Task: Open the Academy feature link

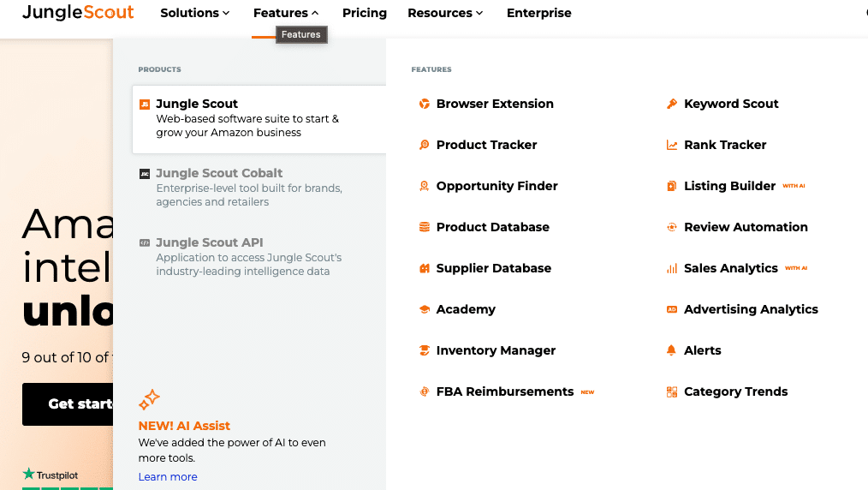Action: (466, 309)
